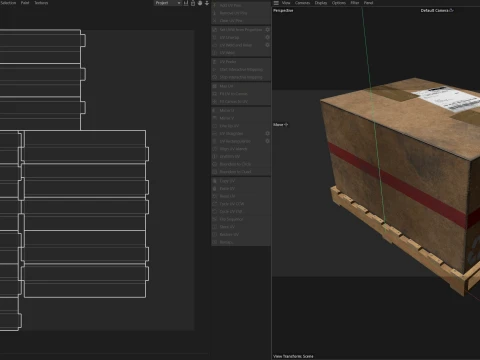Image resolution: width=480 pixels, height=360 pixels.
Task: Open settings gear beside UV Rectangularize
Action: click(x=267, y=141)
